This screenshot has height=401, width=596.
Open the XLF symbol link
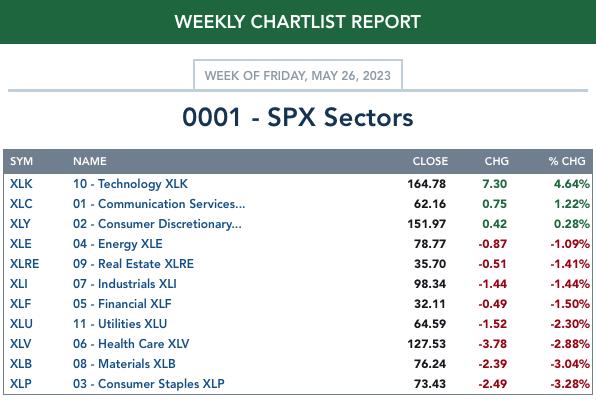(x=20, y=304)
